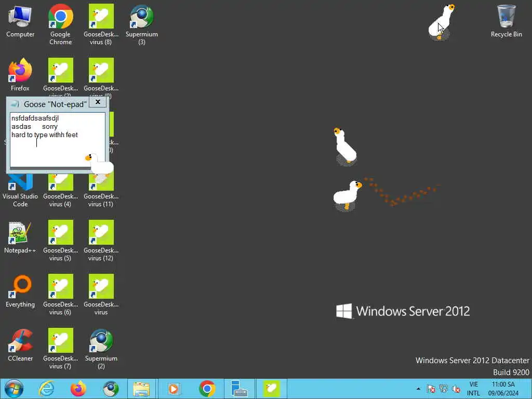The height and width of the screenshot is (399, 532).
Task: Open the Everything search shortcut
Action: 20,291
